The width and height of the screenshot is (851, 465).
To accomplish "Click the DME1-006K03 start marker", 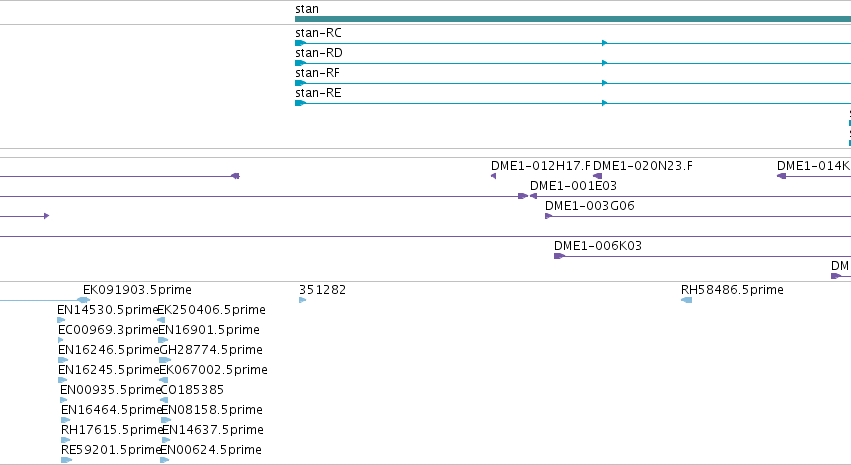I will click(x=559, y=256).
